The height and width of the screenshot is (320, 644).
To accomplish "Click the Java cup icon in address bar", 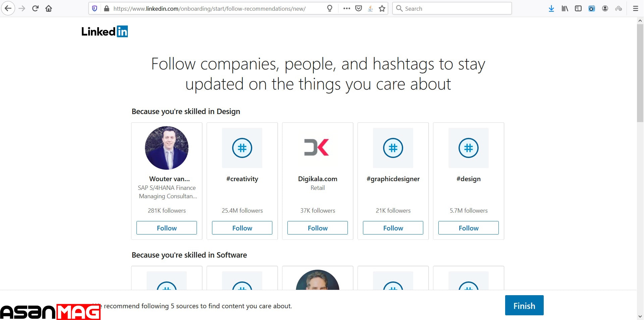I will [370, 8].
